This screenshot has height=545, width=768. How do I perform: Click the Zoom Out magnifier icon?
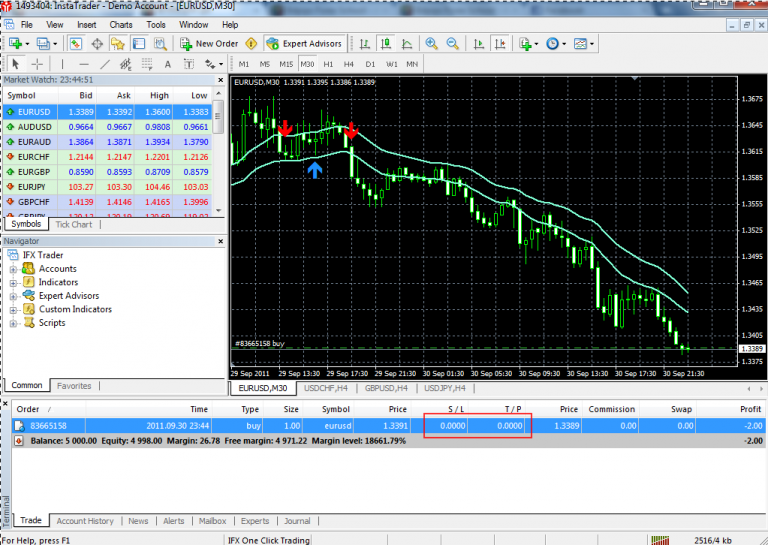click(x=453, y=44)
